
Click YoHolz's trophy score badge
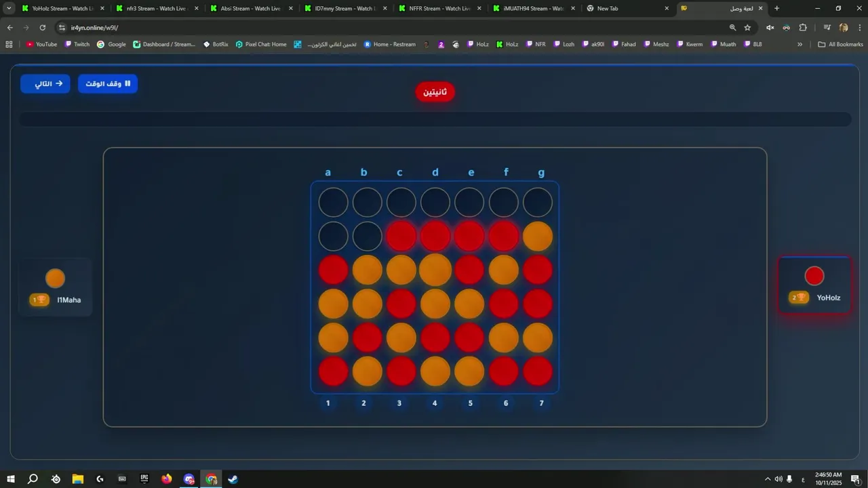coord(799,298)
